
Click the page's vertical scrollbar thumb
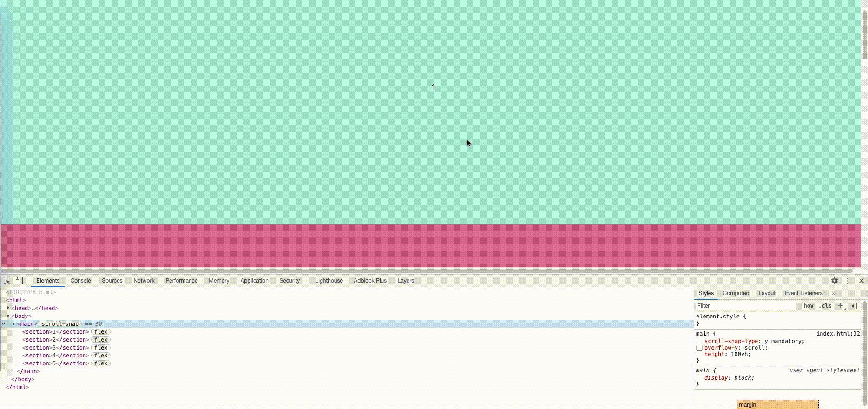[865, 35]
